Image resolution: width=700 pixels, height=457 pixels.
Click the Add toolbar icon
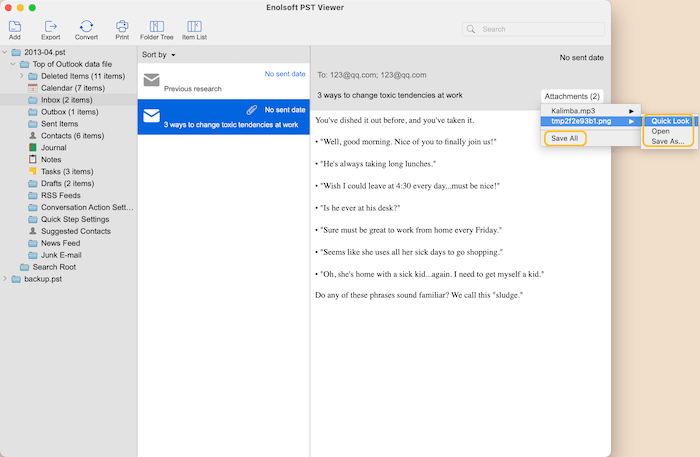[x=14, y=26]
